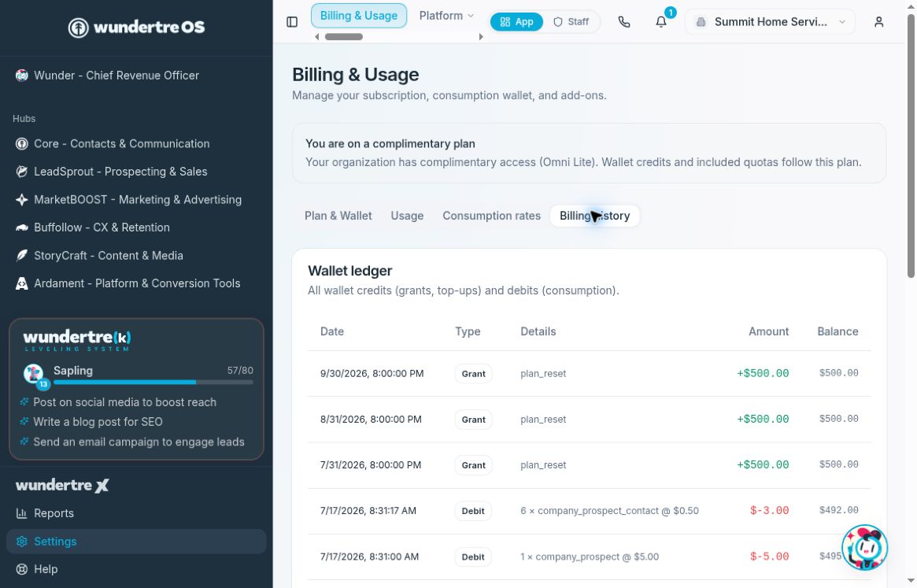Click the Sapling level avatar badge
The width and height of the screenshot is (917, 588).
point(35,375)
